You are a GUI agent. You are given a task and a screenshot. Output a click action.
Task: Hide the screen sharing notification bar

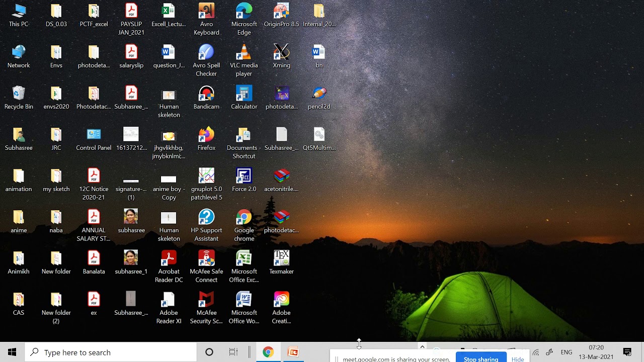click(x=518, y=359)
